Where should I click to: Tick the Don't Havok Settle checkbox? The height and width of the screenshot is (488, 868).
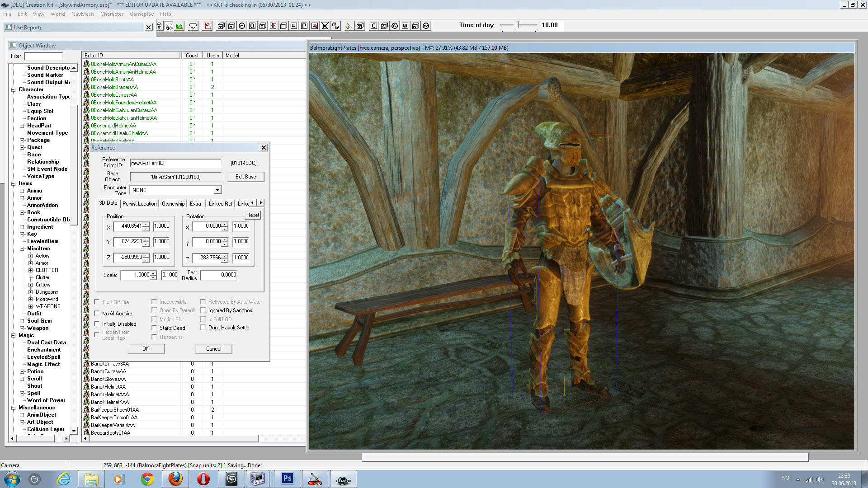(x=203, y=327)
